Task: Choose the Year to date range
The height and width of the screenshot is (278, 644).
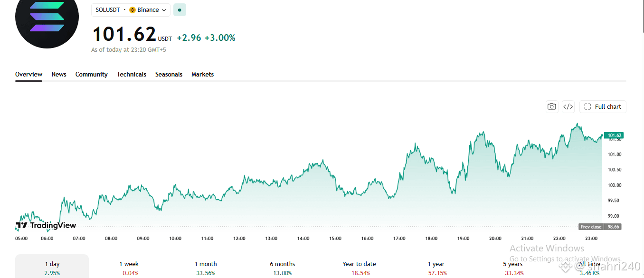Action: pos(359,268)
